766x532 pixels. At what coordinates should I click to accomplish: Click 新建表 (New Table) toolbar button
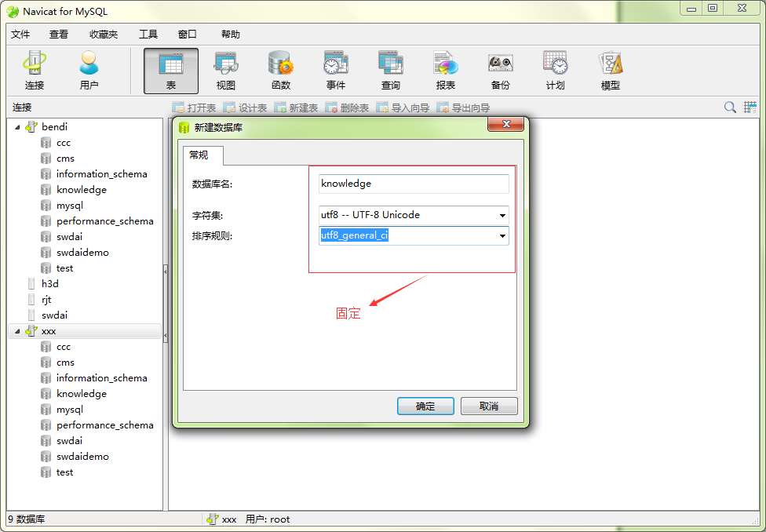click(x=296, y=107)
